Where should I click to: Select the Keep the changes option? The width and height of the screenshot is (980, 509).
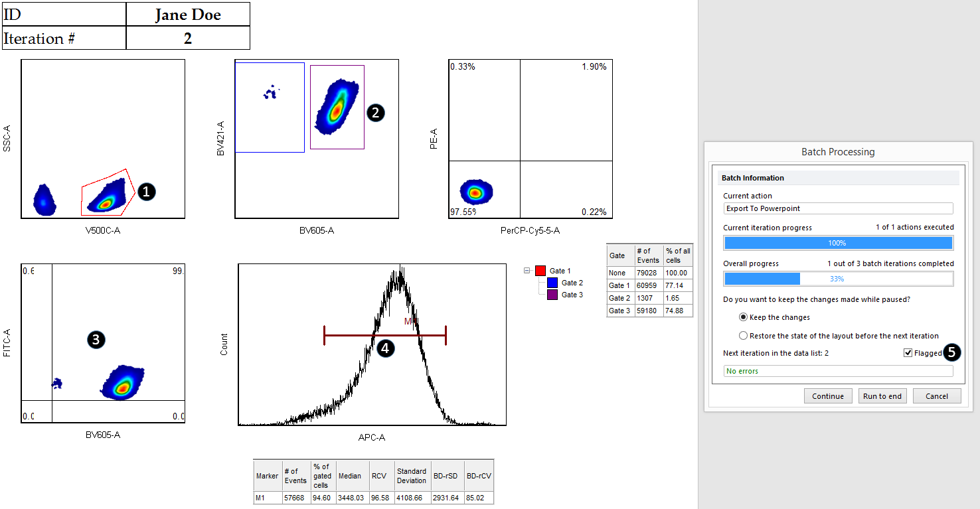(744, 317)
